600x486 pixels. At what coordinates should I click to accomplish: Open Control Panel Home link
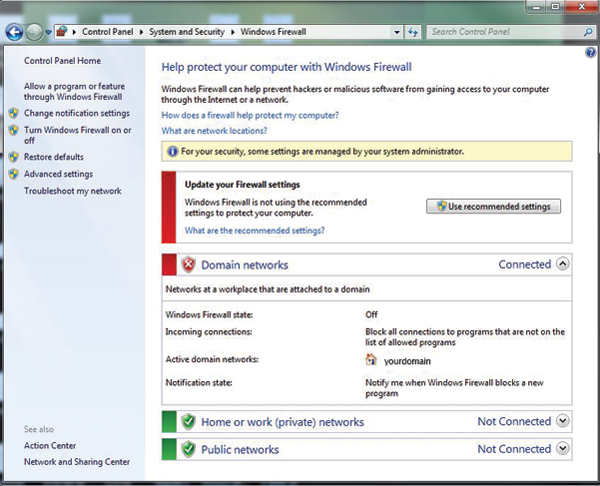point(62,60)
